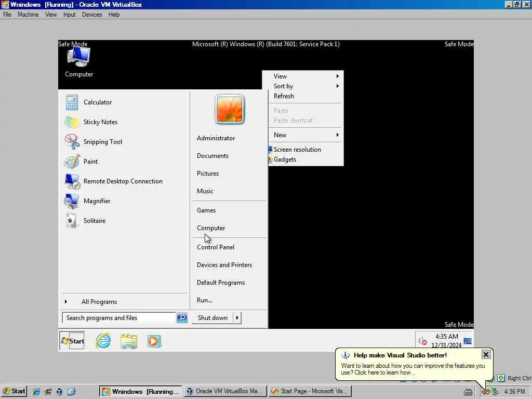Screen dimensions: 532x399
Task: Open Devices and Printers
Action: [x=224, y=264]
